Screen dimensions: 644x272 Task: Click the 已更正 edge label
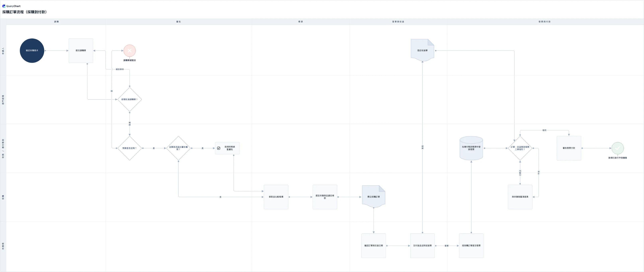pyautogui.click(x=520, y=173)
